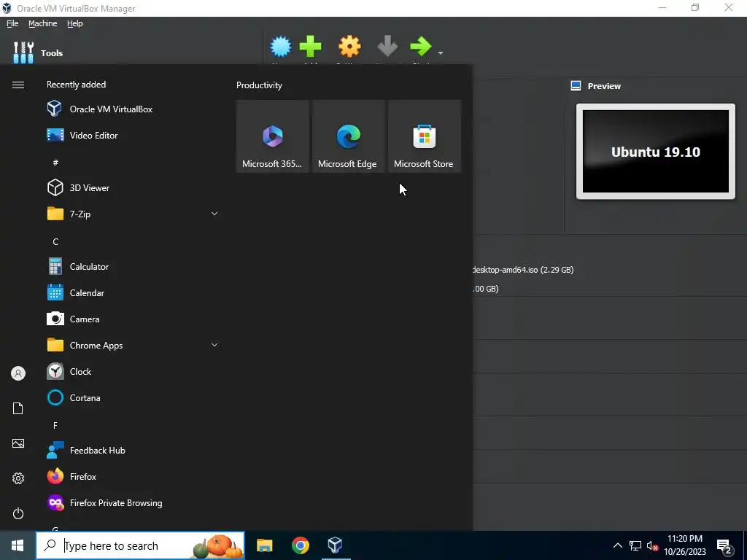Click the # letter group header

55,163
